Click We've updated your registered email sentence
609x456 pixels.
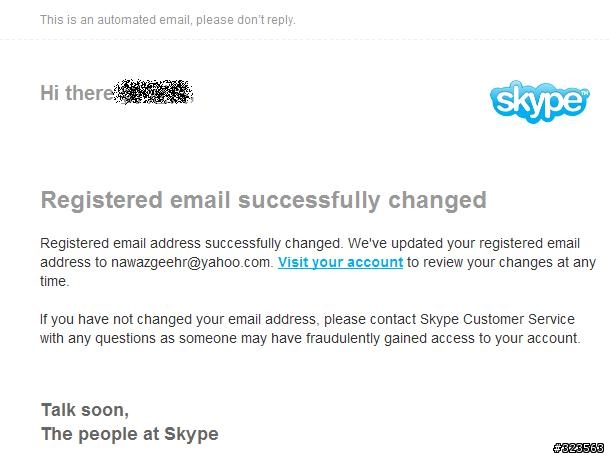tap(464, 244)
